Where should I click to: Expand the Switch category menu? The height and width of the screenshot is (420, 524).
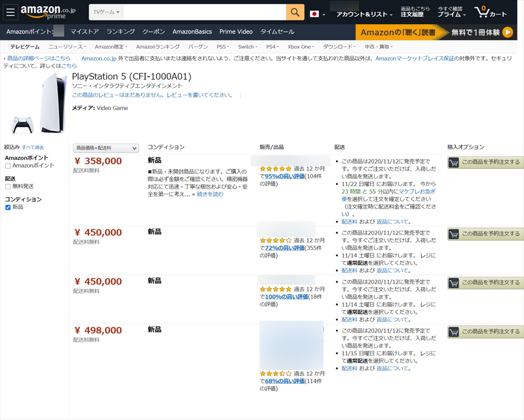[x=248, y=47]
